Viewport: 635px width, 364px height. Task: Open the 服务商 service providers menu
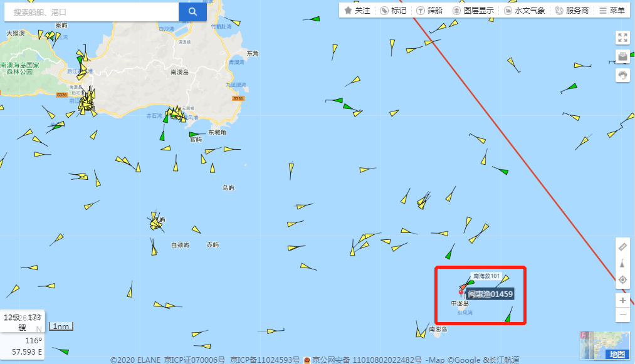(x=572, y=11)
